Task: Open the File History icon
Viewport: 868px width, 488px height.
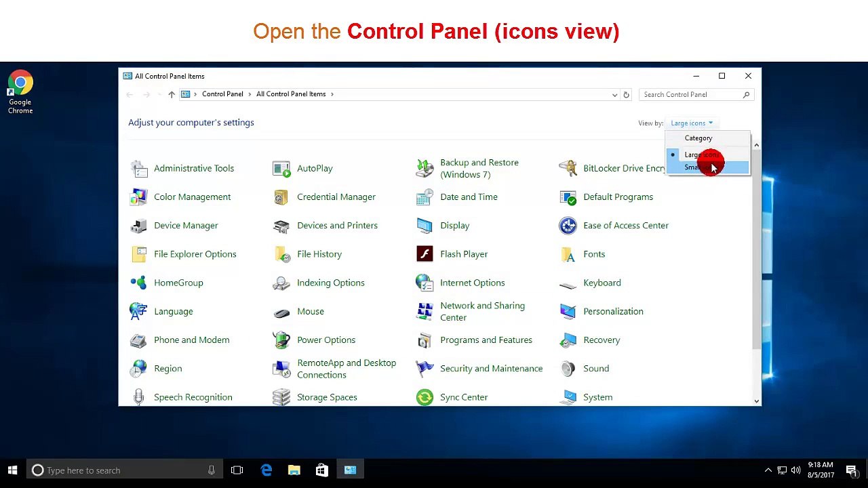Action: [x=281, y=254]
